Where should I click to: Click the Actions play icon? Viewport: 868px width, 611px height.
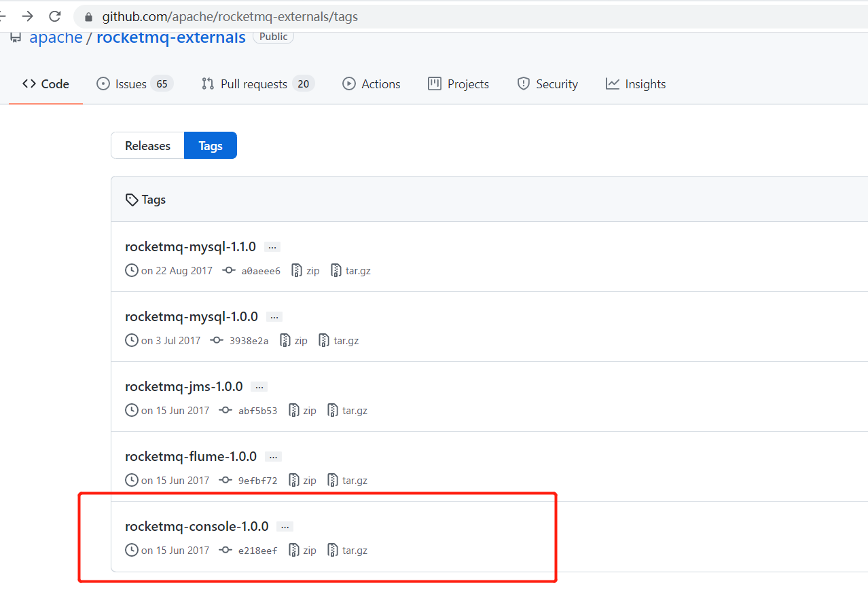tap(349, 84)
